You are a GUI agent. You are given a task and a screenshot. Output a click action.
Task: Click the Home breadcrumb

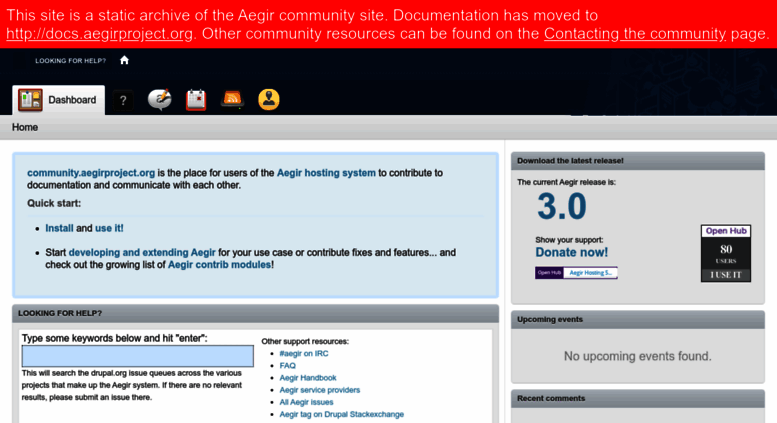(25, 127)
